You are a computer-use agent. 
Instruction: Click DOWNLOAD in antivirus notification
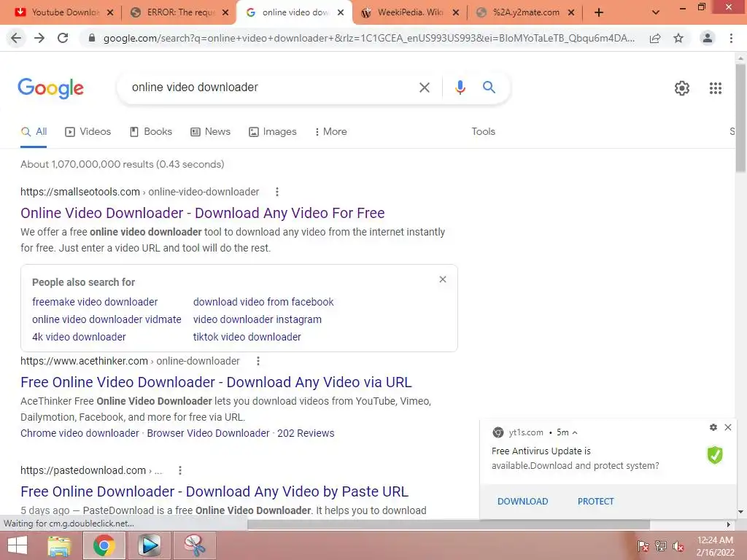tap(522, 502)
